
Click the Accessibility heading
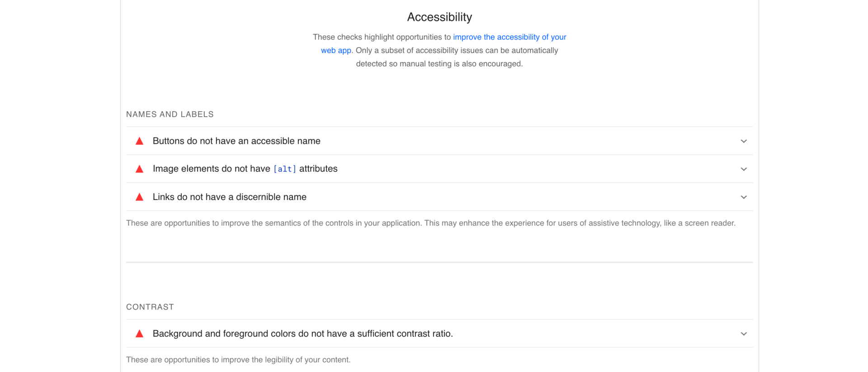click(439, 17)
